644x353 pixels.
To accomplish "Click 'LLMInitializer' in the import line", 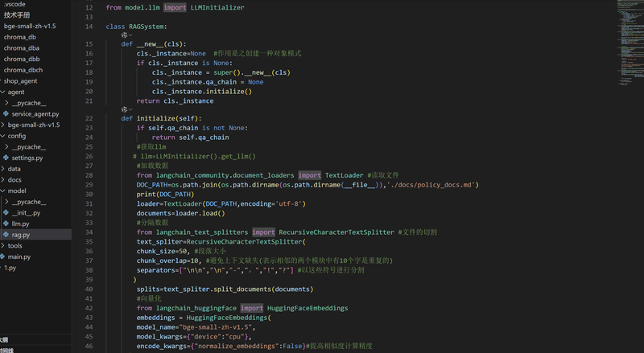I will pos(217,7).
